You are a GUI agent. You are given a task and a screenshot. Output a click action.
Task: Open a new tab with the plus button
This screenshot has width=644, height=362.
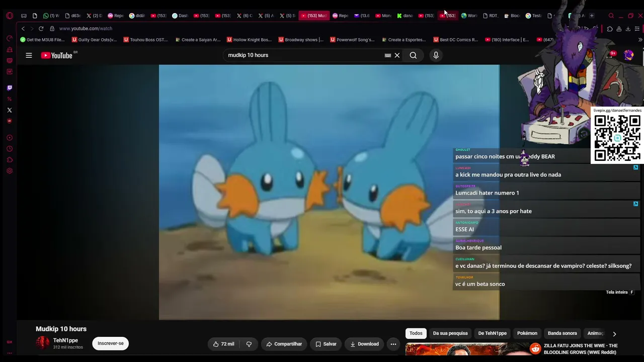[592, 16]
